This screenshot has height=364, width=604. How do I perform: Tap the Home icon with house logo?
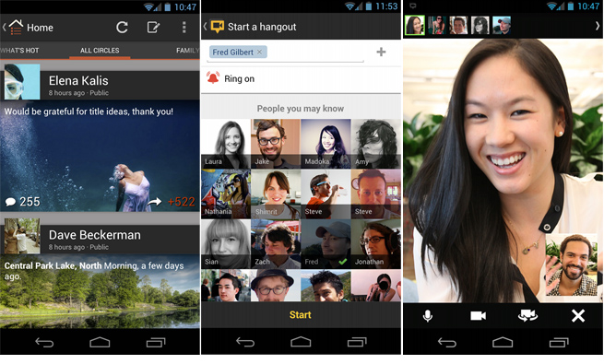16,28
